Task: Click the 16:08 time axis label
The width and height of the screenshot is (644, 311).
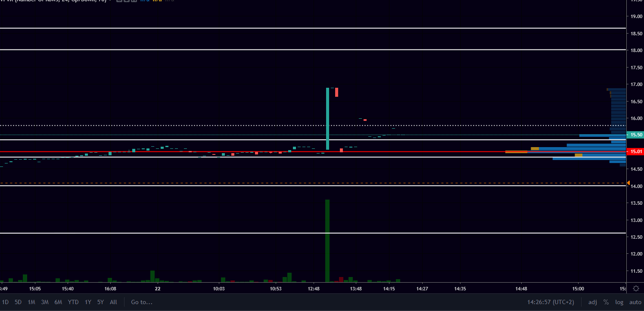Action: tap(110, 289)
